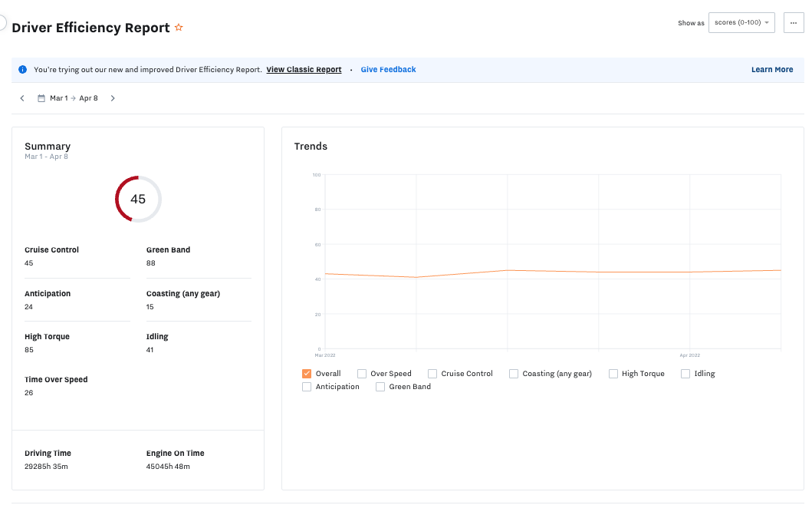Screen dimensions: 812x505
Task: Click the Driver Efficiency Report title
Action: click(90, 28)
